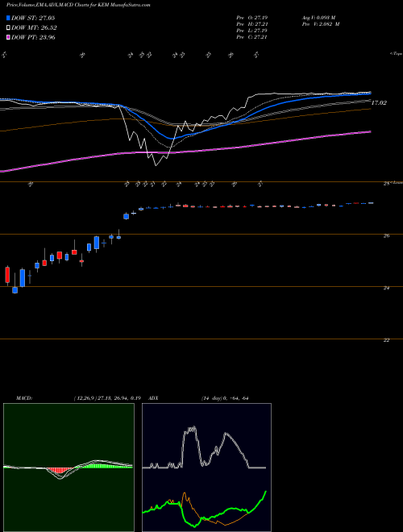Select the 'DOW PT: 23.96' legend label

tap(33, 37)
